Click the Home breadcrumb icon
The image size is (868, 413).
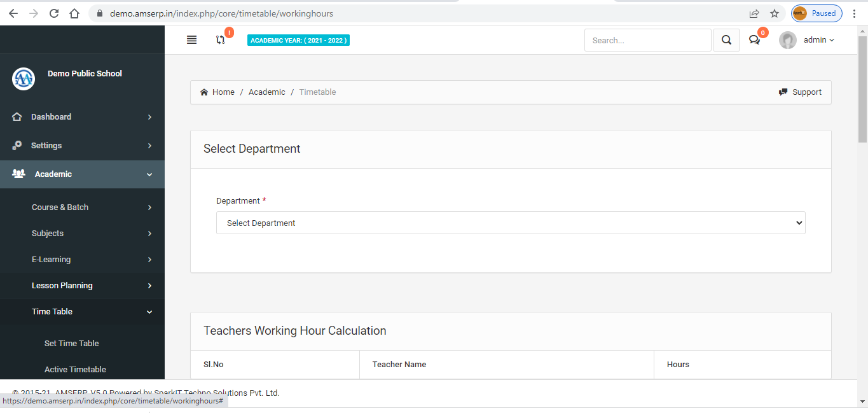tap(203, 92)
